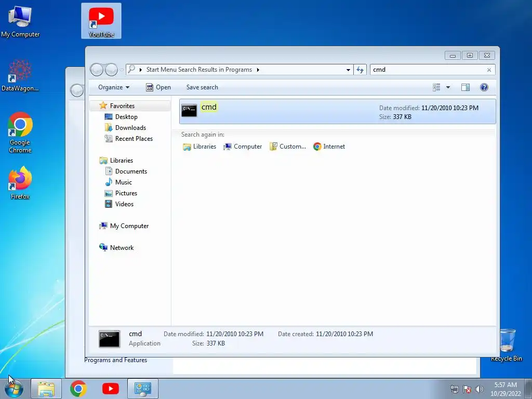The height and width of the screenshot is (399, 532).
Task: Click the cmd thumbnail in the details pane
Action: click(109, 339)
